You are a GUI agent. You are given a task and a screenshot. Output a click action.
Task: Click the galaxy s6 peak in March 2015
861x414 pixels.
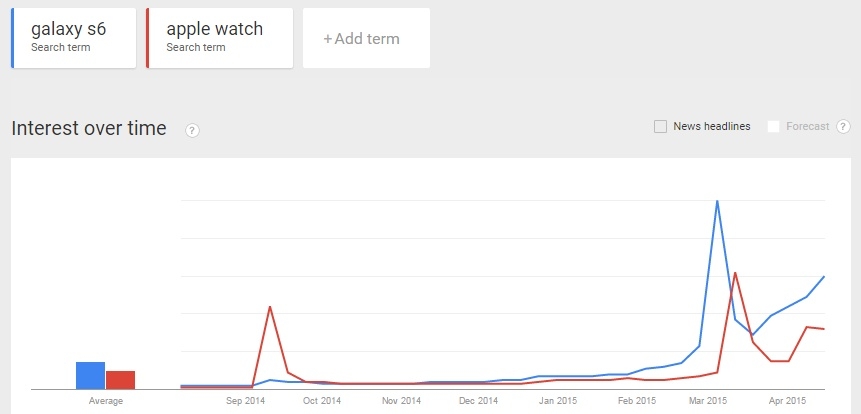click(717, 201)
